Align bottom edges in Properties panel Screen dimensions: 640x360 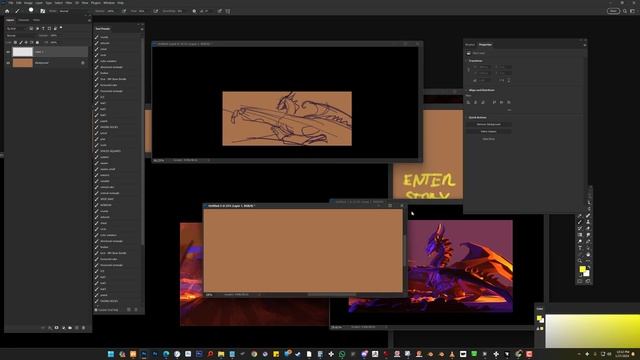coord(509,102)
